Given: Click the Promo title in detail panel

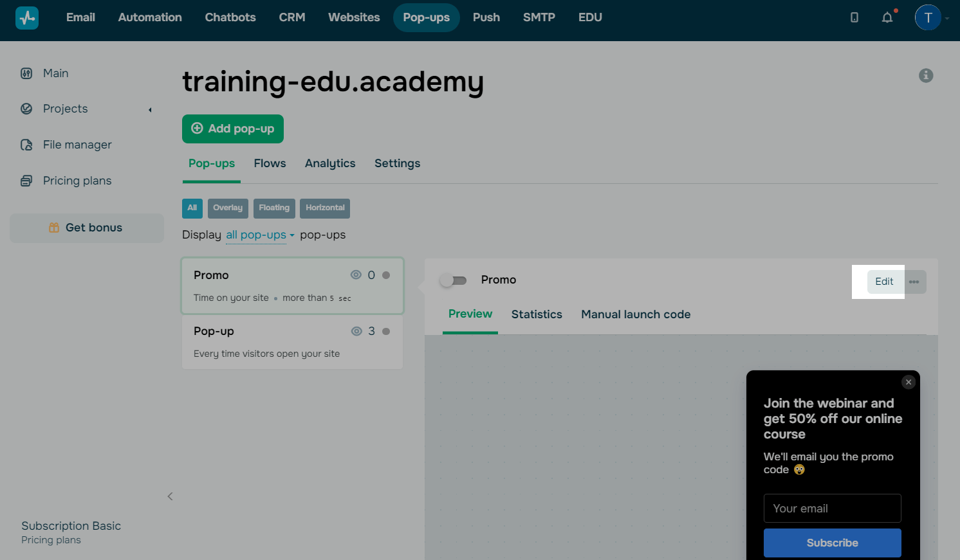Looking at the screenshot, I should (x=499, y=280).
